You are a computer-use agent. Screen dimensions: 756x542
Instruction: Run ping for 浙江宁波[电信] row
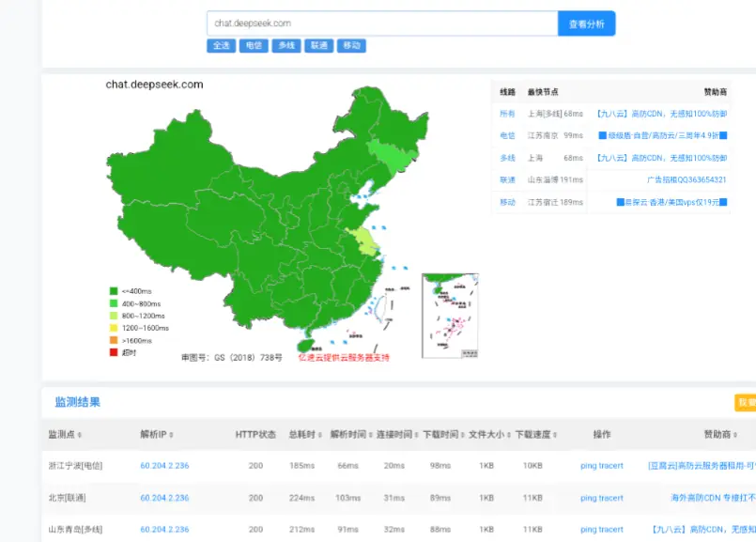(588, 466)
